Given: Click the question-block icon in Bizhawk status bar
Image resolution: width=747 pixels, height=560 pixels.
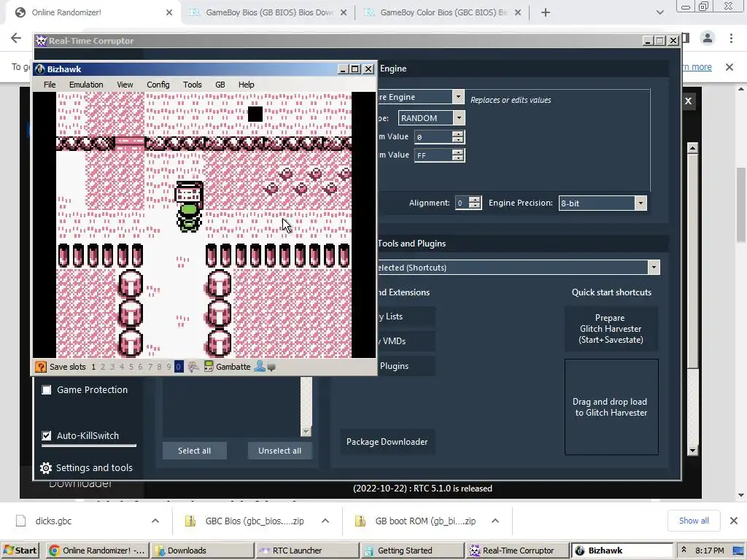Looking at the screenshot, I should click(41, 367).
